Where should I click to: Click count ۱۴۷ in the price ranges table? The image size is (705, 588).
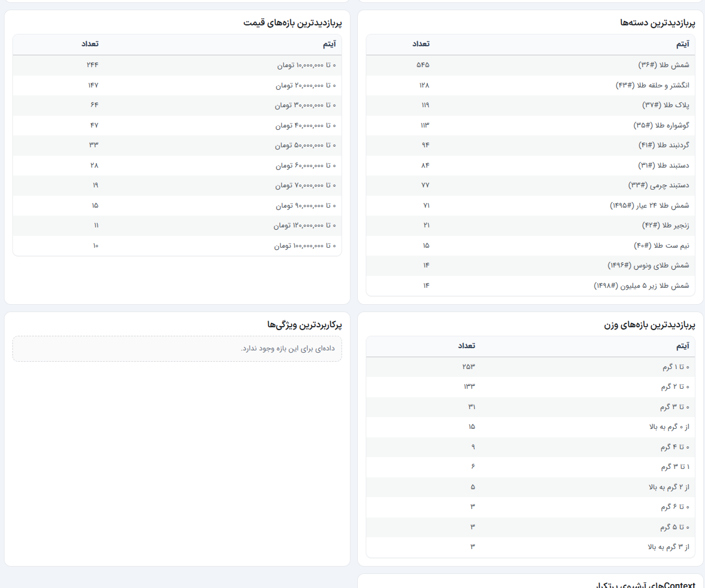pos(93,85)
